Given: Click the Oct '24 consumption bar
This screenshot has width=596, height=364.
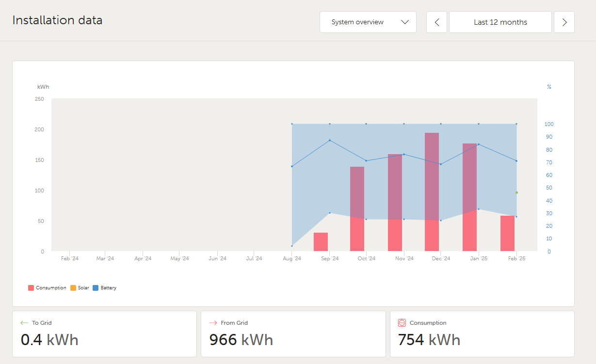Looking at the screenshot, I should 357,208.
